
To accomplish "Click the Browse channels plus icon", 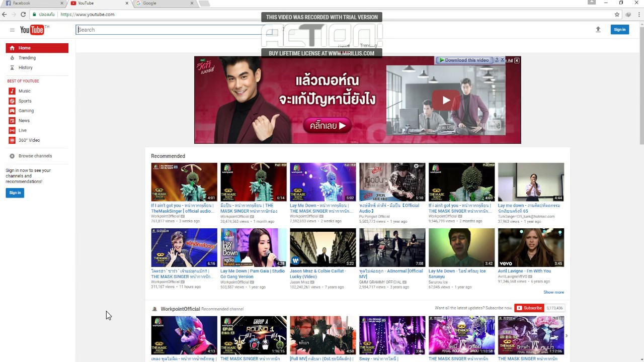I will 12,156.
